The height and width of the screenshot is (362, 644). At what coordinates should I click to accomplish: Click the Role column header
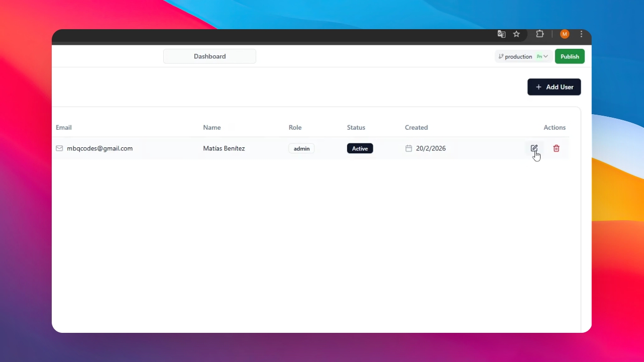click(x=295, y=127)
